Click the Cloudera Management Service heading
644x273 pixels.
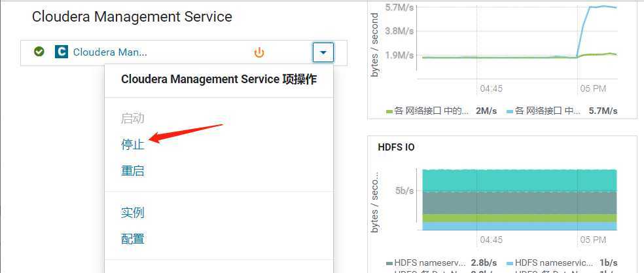click(132, 17)
